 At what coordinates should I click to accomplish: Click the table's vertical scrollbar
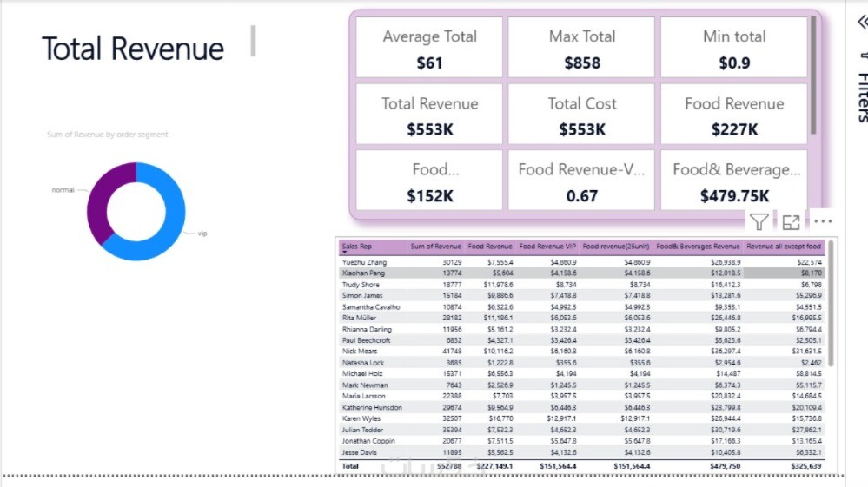832,304
